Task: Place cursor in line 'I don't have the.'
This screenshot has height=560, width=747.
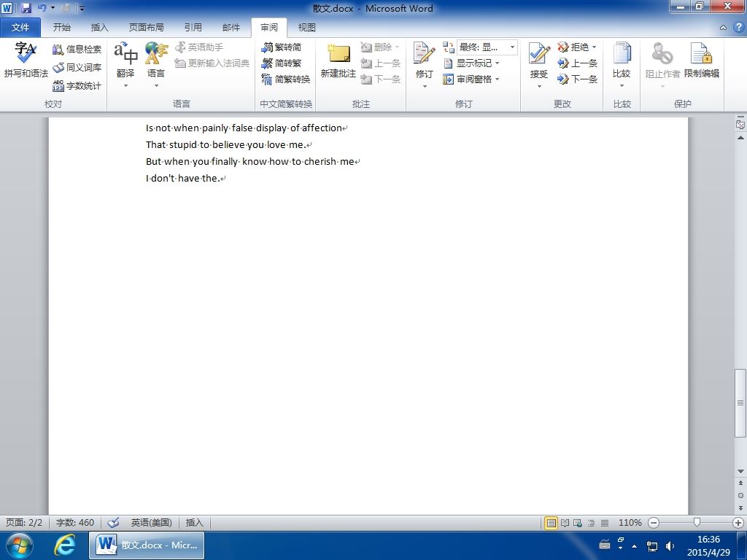Action: pos(183,178)
